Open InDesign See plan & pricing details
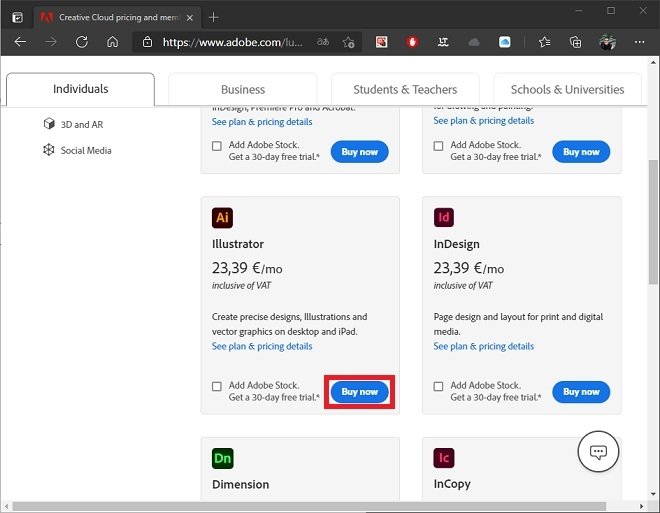 coord(484,346)
